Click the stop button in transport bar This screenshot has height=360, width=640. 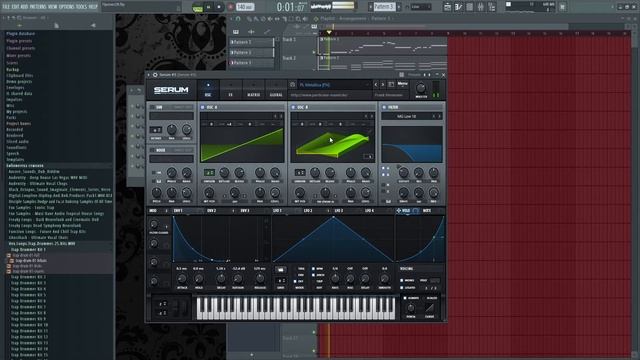tap(219, 7)
